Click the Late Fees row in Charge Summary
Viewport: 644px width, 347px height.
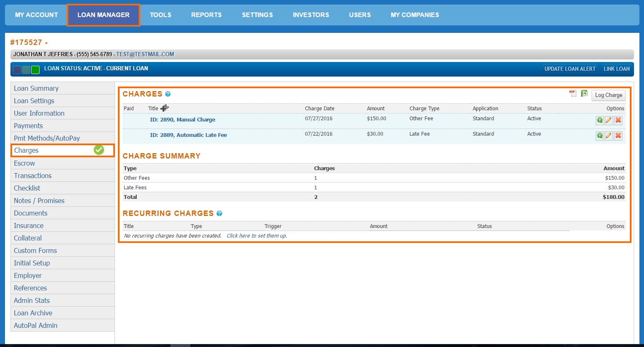pyautogui.click(x=374, y=188)
